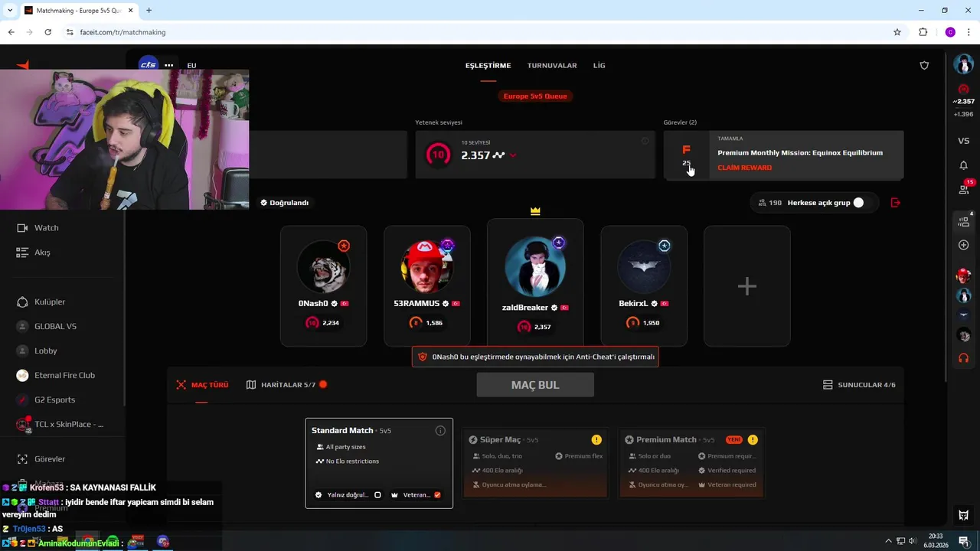Viewport: 980px width, 551px height.
Task: Open the Sunucular 4/6 selector
Action: point(859,385)
